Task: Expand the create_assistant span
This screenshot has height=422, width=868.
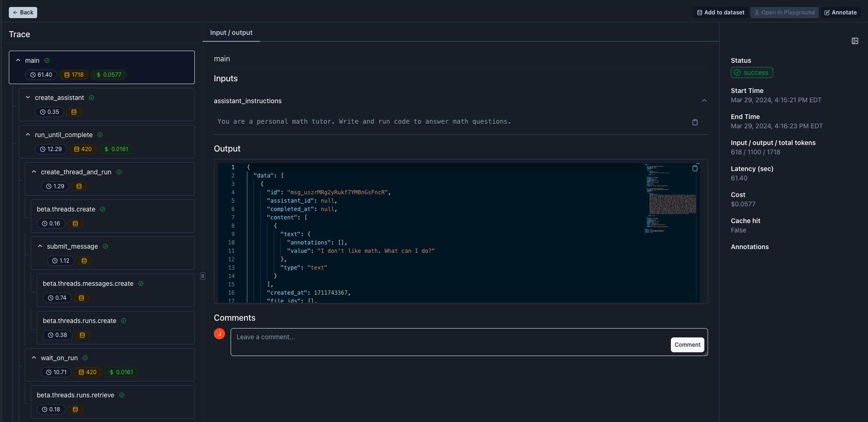Action: pyautogui.click(x=27, y=98)
